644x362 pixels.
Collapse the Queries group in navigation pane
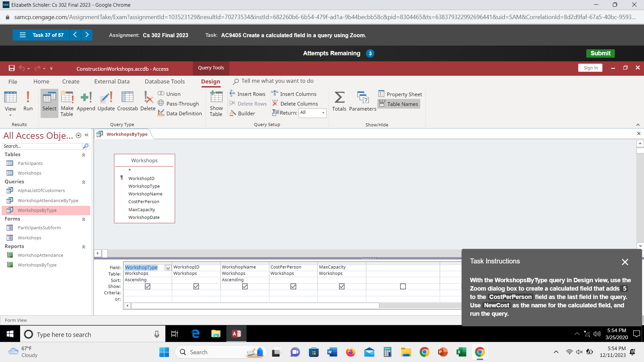pos(84,182)
